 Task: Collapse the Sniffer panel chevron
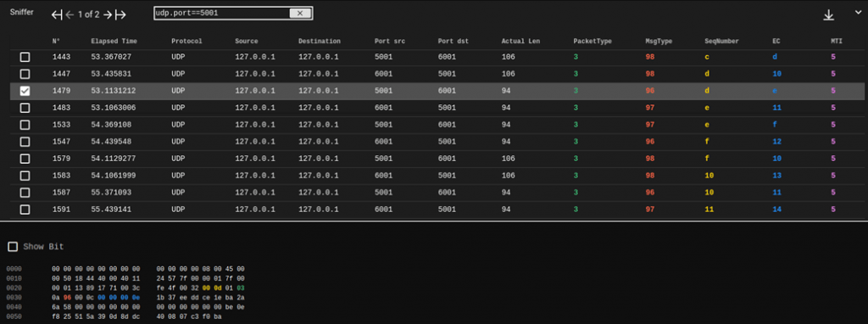(858, 12)
